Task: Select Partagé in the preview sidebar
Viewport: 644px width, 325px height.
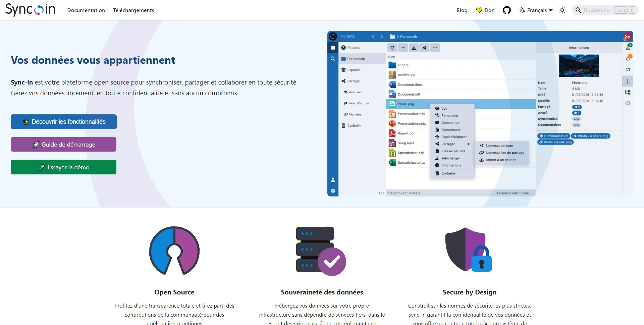Action: coord(362,81)
